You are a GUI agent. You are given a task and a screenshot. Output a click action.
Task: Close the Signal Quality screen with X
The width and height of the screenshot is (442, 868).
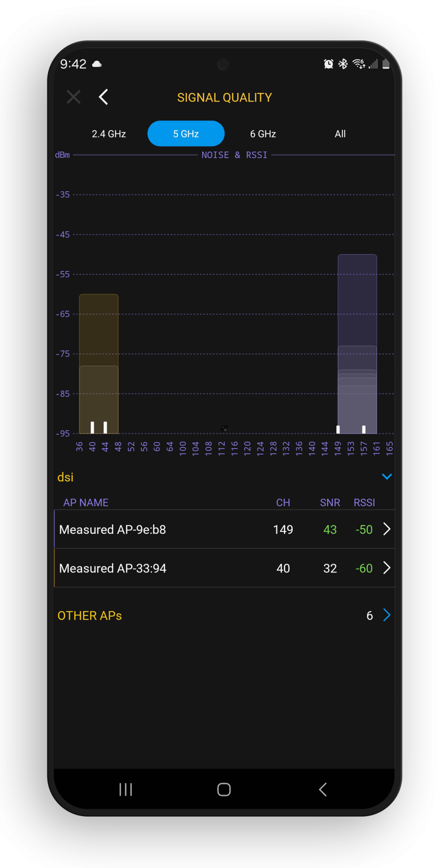coord(73,97)
